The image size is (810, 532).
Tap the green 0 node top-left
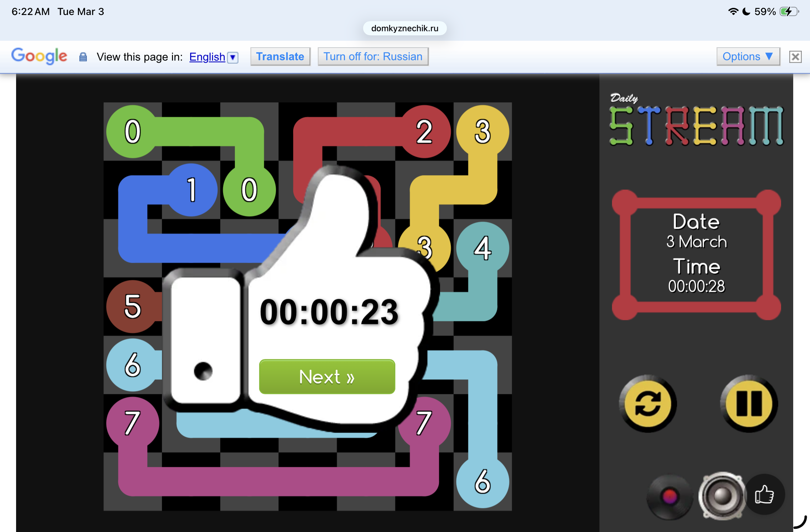133,132
